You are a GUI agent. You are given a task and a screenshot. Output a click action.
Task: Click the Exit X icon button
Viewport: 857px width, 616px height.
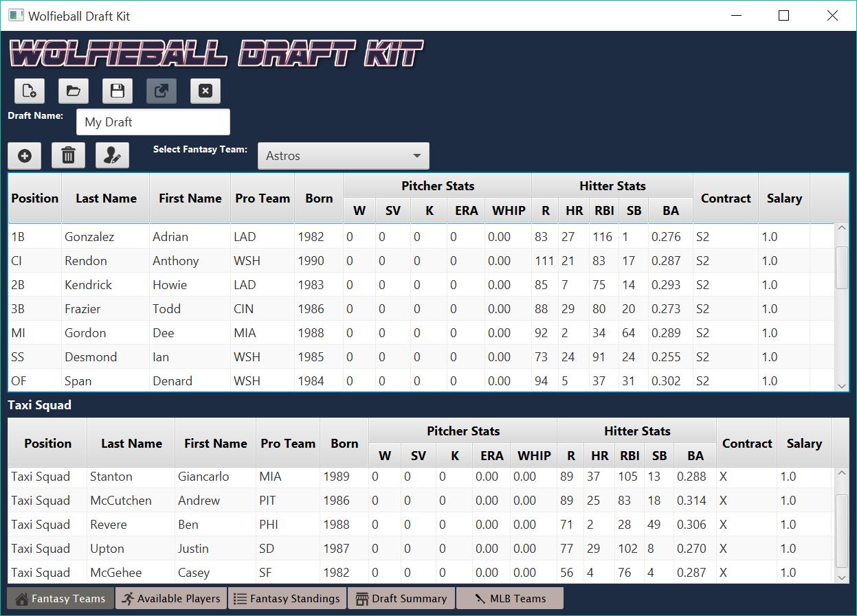(x=205, y=91)
